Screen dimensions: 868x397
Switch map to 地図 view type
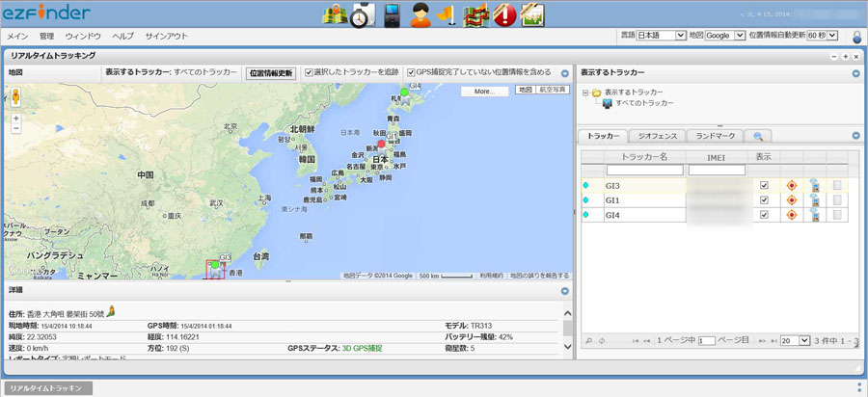526,90
